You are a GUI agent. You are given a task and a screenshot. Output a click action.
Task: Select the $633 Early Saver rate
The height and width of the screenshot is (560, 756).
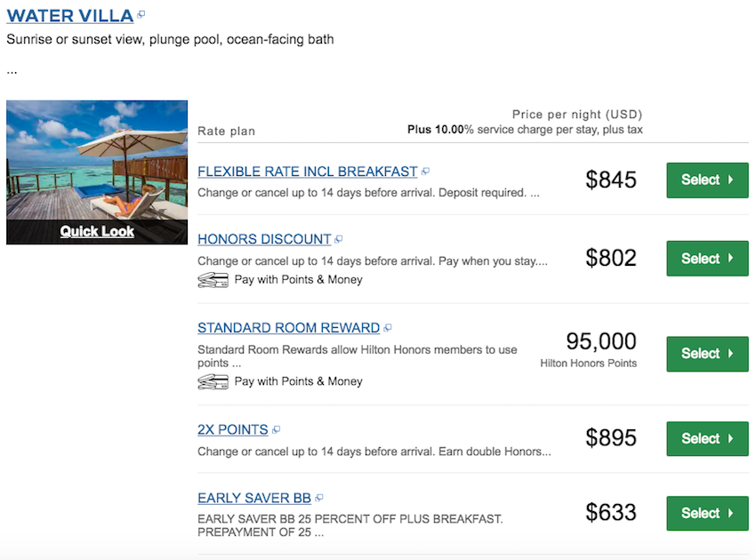point(707,513)
